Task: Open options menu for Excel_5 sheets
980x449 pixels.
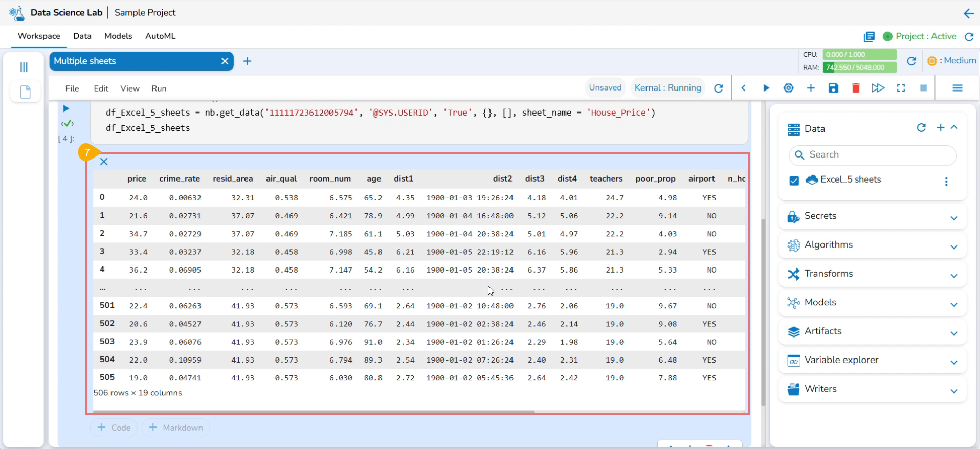Action: click(946, 182)
